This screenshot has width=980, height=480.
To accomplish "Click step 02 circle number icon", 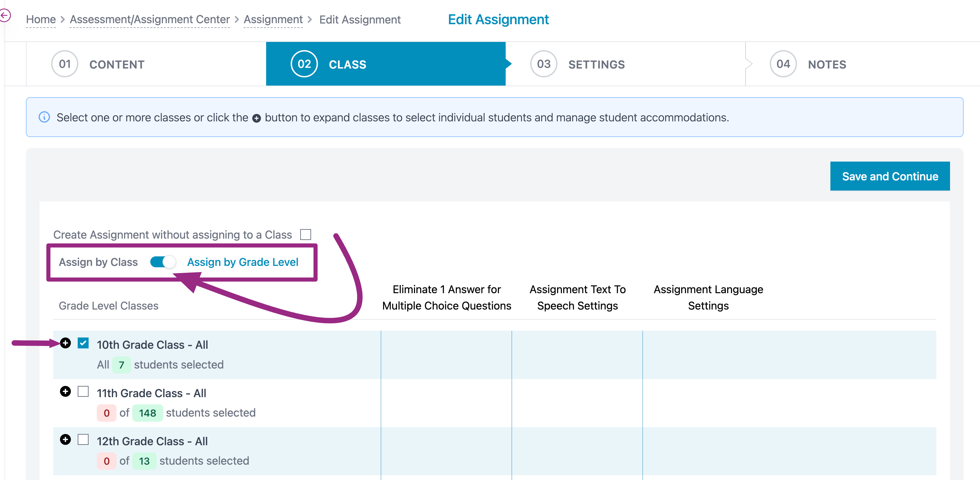I will pyautogui.click(x=304, y=64).
